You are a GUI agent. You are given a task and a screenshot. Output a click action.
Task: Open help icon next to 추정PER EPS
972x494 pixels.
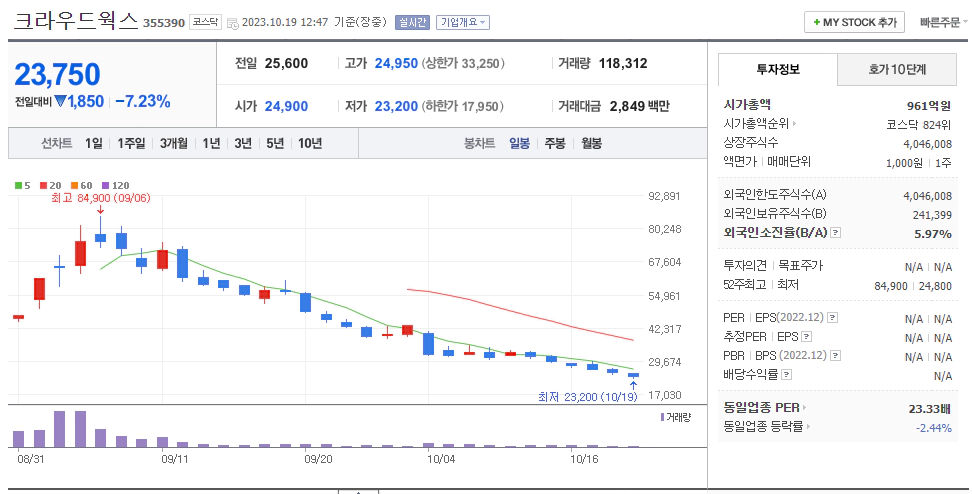point(806,337)
